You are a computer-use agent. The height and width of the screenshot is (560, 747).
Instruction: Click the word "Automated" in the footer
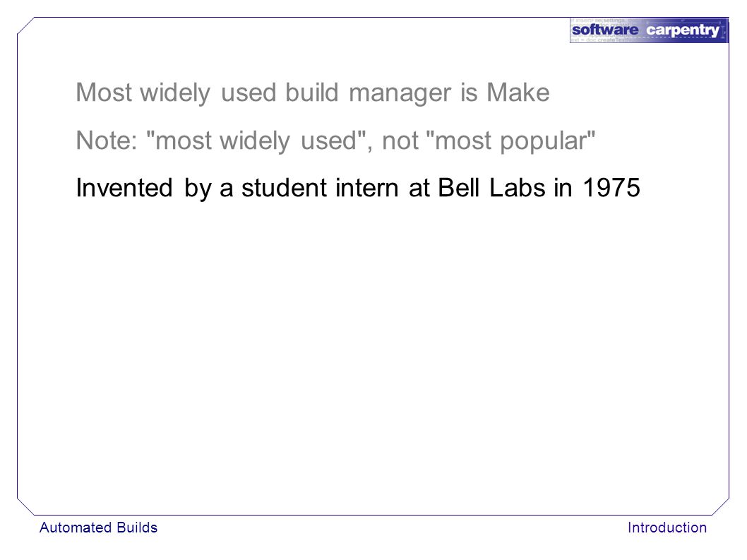(x=76, y=528)
